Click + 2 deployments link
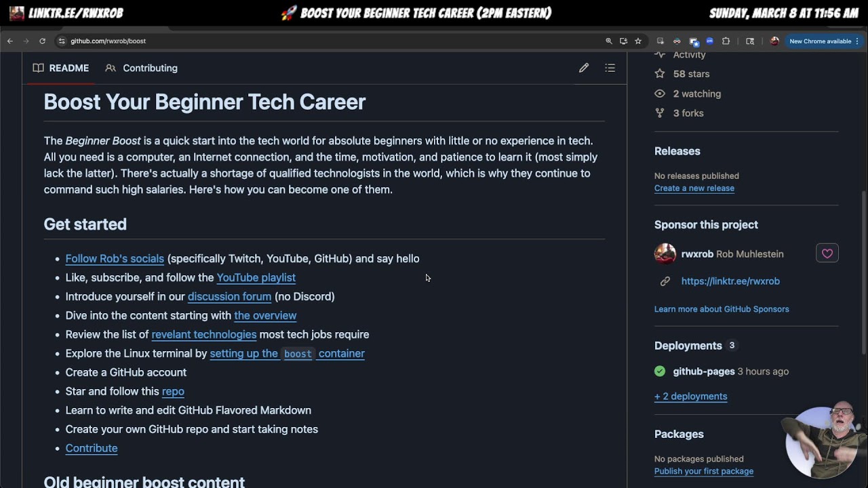This screenshot has width=868, height=488. point(690,396)
